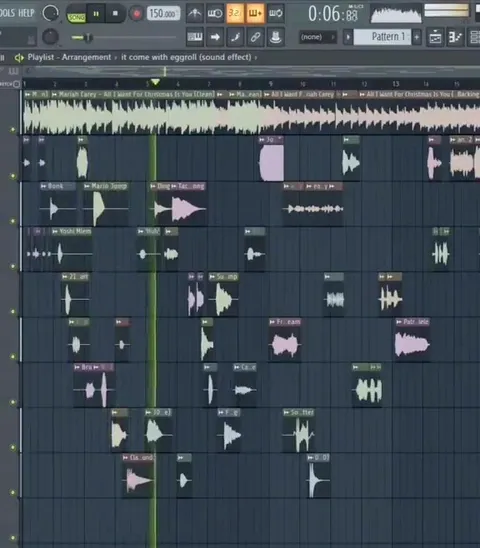Screen dimensions: 480x548
Task: Select the 21..ah clip label
Action: [x=78, y=277]
